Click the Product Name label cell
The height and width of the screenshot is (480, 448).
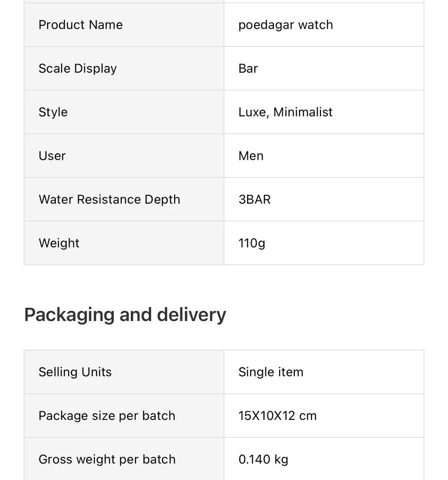coord(81,25)
